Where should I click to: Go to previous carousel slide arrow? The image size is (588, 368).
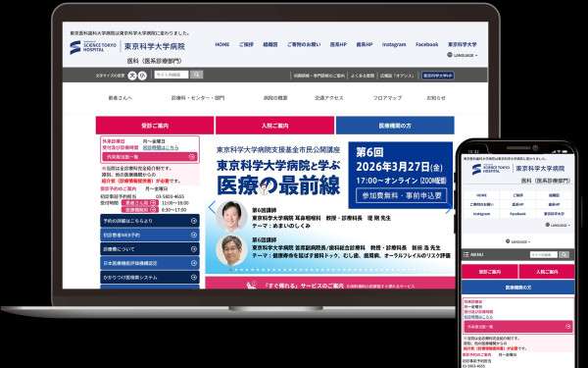click(x=212, y=207)
